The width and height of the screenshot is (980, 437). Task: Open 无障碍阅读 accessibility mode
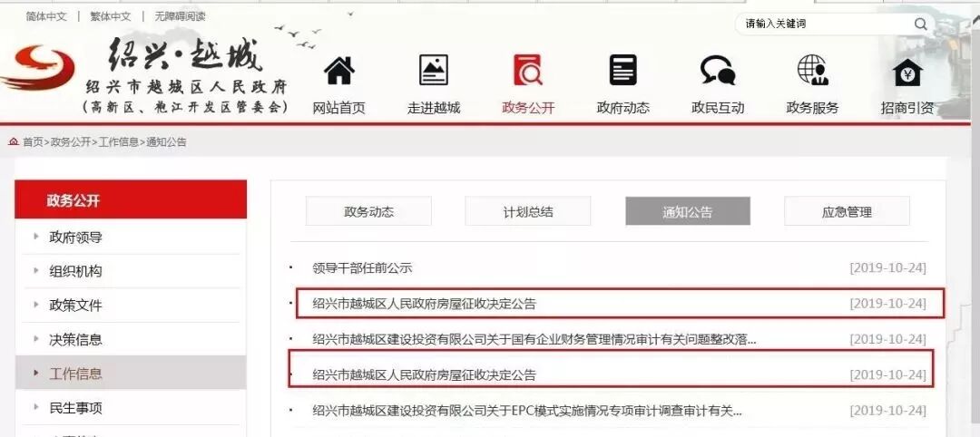point(180,16)
